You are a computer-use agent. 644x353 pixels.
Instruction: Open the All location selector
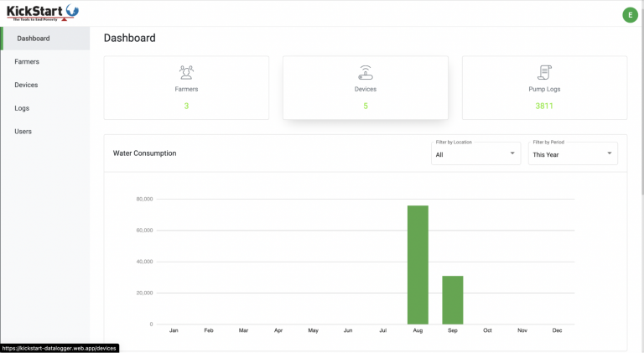[476, 153]
